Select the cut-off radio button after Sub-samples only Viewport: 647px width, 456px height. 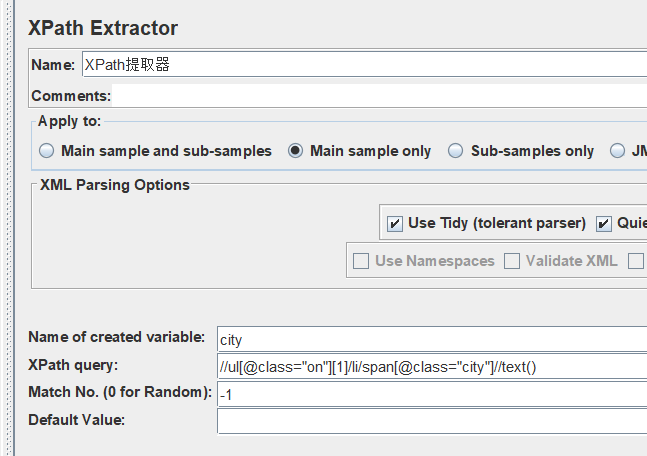click(x=617, y=151)
